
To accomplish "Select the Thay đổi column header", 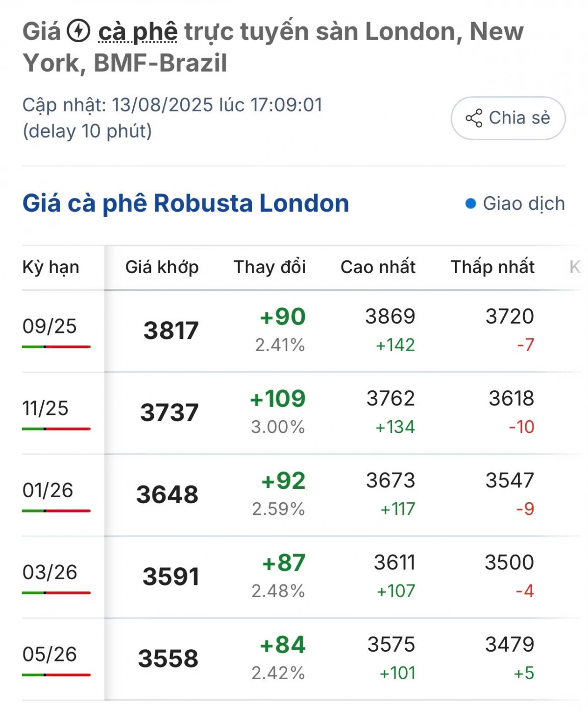I will click(x=270, y=267).
